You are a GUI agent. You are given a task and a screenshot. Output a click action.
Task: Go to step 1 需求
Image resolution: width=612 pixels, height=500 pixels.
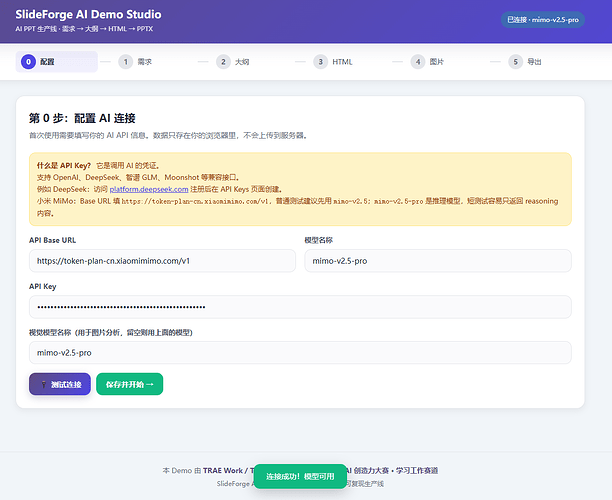135,62
